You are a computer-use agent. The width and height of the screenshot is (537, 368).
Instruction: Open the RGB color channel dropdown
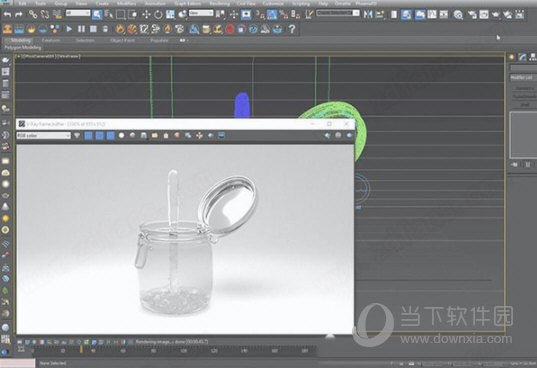pyautogui.click(x=43, y=136)
